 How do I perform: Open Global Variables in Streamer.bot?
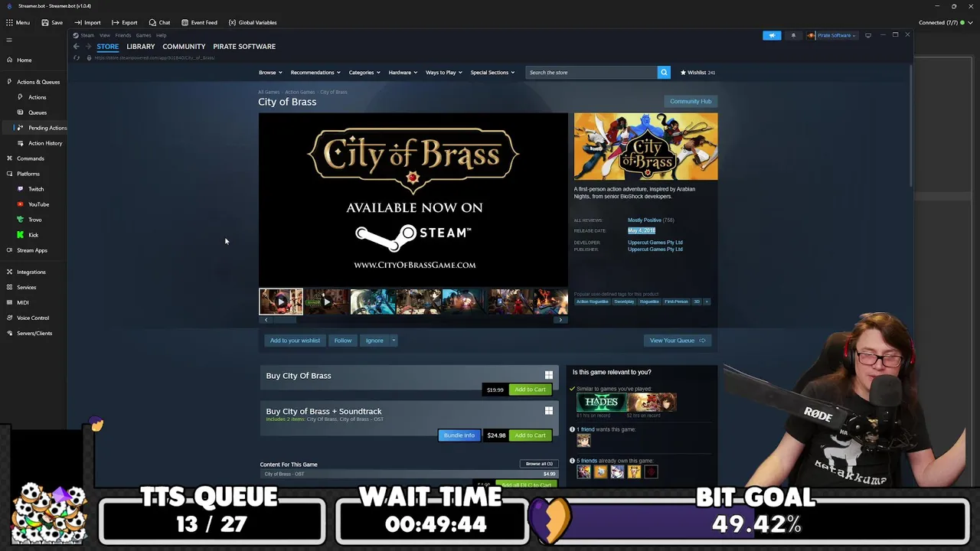(x=253, y=22)
